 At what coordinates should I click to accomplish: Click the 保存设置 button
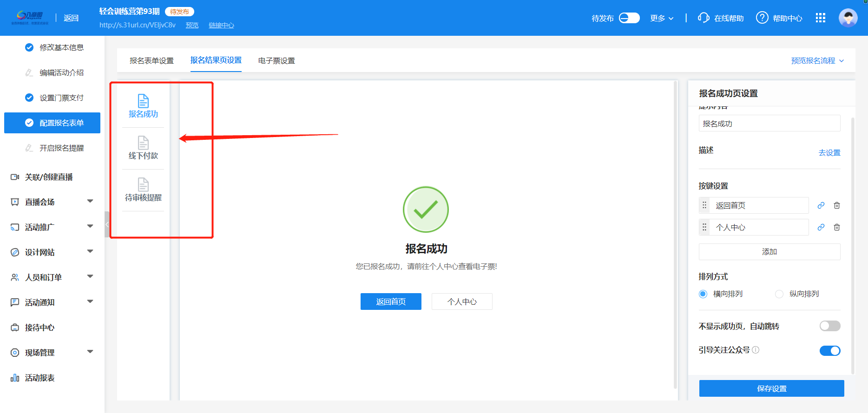point(771,388)
